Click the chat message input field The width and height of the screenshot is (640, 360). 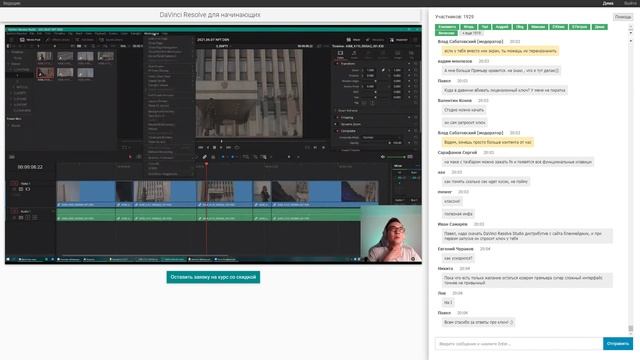tap(519, 344)
